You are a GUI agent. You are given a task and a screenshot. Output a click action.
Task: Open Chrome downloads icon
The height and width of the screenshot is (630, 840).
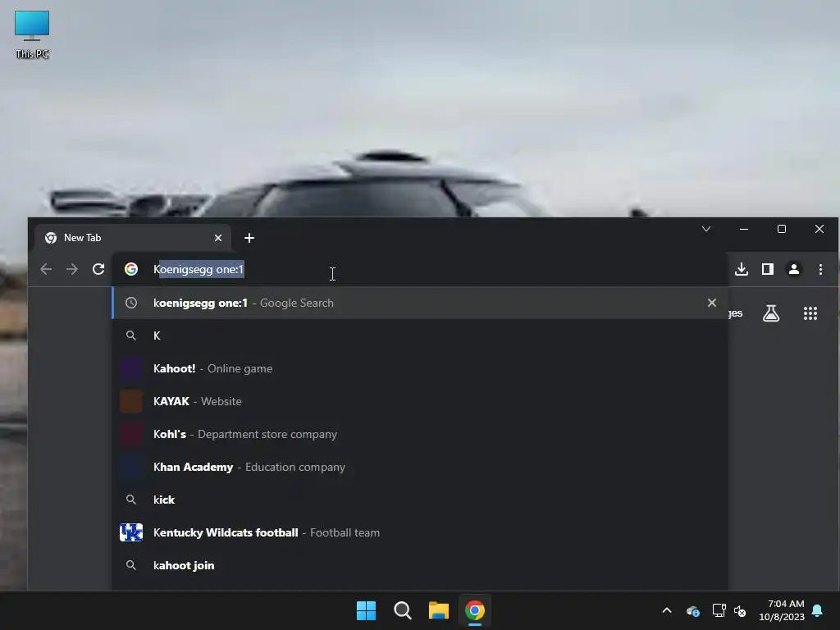(x=742, y=269)
